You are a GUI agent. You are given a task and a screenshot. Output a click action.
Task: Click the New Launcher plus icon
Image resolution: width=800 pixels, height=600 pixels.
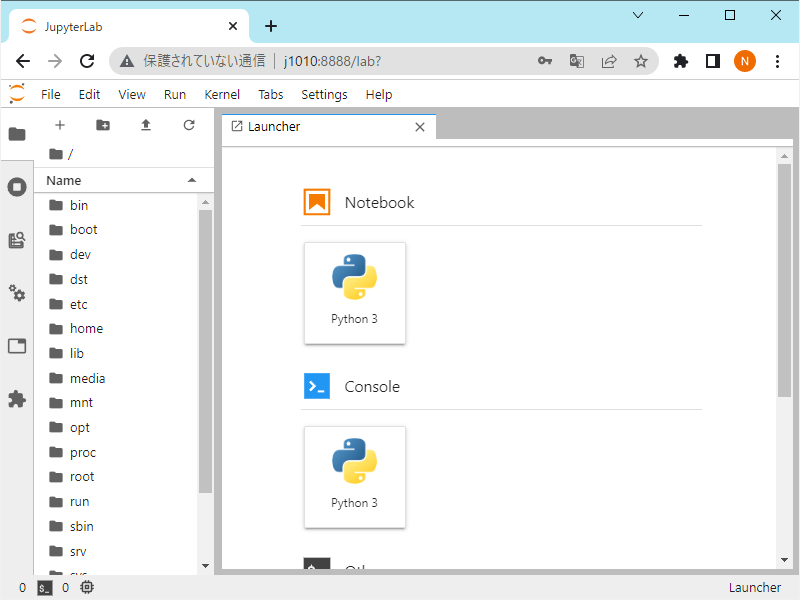60,125
